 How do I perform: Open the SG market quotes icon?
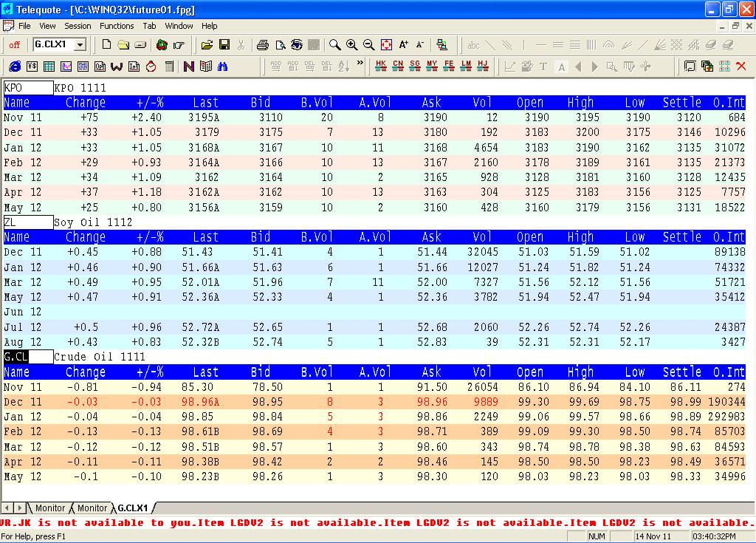pyautogui.click(x=415, y=66)
